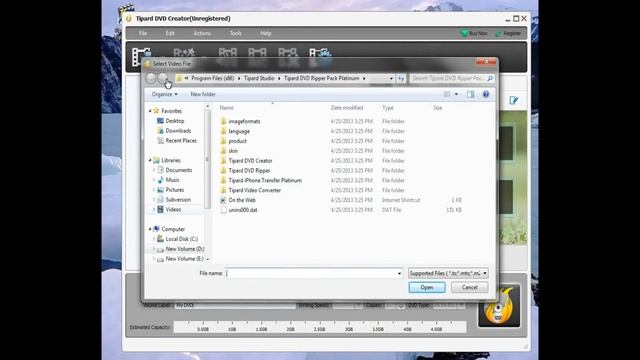Click the Buy Now cart icon
640x360 pixels.
pos(464,33)
